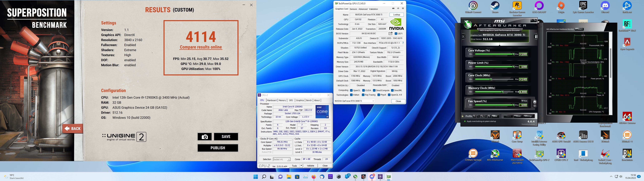Open Firefox from the taskbar
The width and height of the screenshot is (644, 181).
point(314,177)
